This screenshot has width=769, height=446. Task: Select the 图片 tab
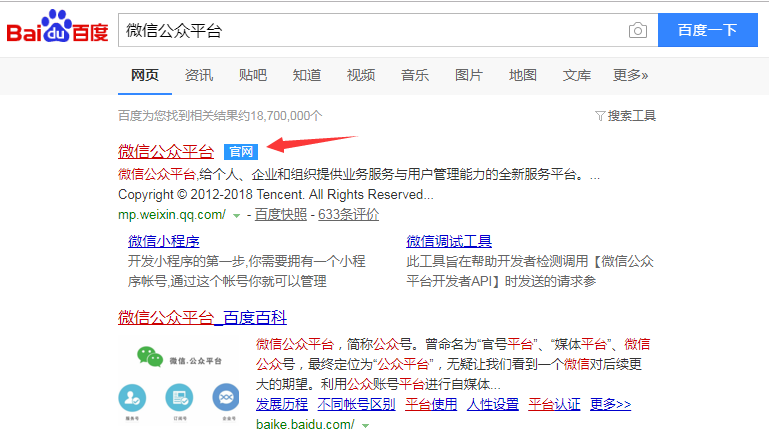pyautogui.click(x=468, y=75)
